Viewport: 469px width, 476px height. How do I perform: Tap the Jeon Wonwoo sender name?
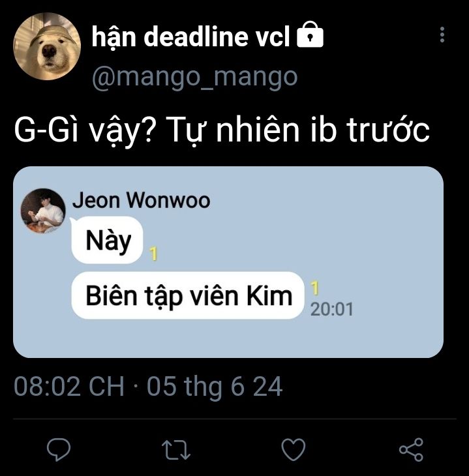point(142,200)
